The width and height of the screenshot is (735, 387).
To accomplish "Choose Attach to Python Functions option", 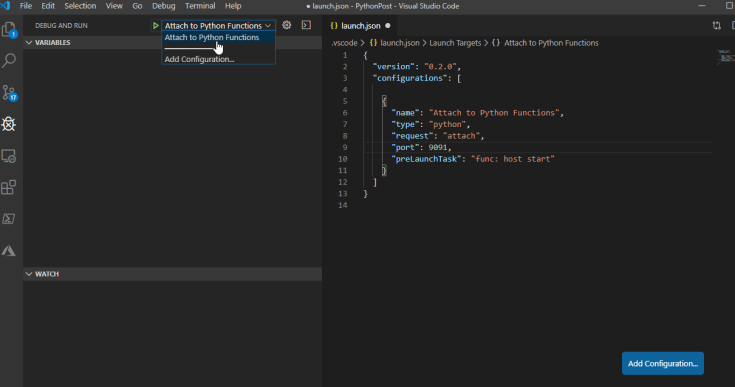I will [x=218, y=37].
